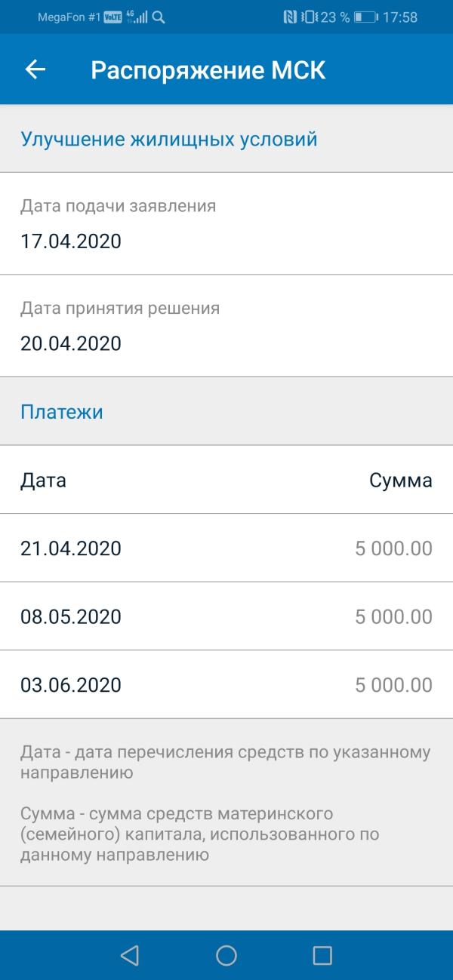Viewport: 453px width, 980px height.
Task: Select the Улучшение жилищных условий heading
Action: [x=168, y=139]
